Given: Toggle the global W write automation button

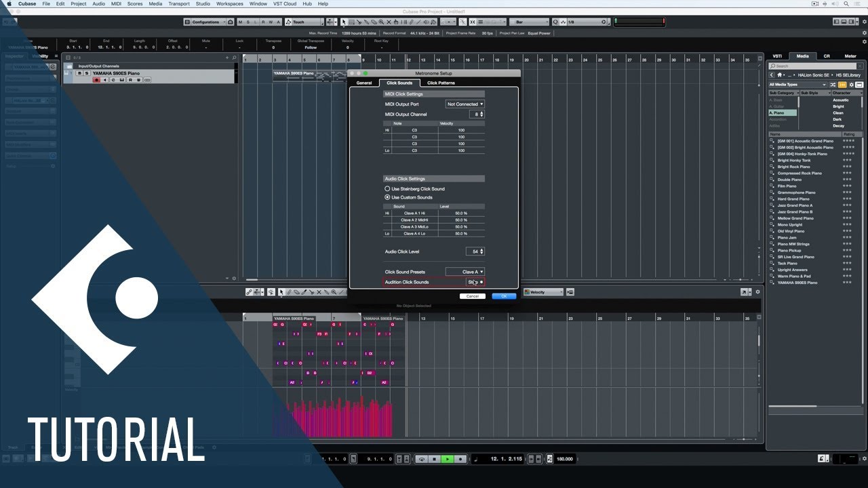Looking at the screenshot, I should 271,22.
